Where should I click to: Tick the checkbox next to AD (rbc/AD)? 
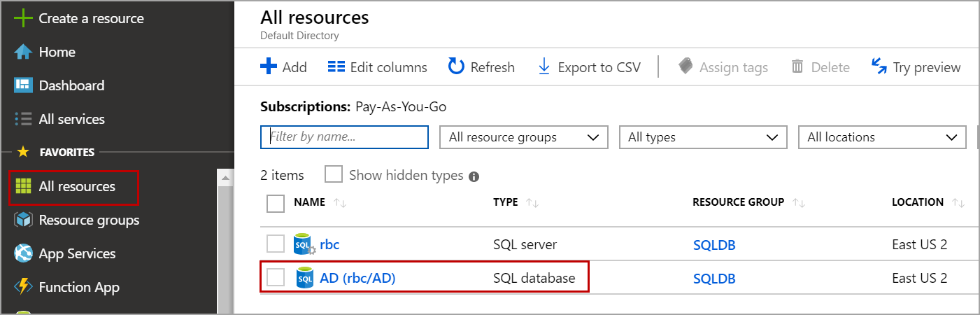[276, 277]
